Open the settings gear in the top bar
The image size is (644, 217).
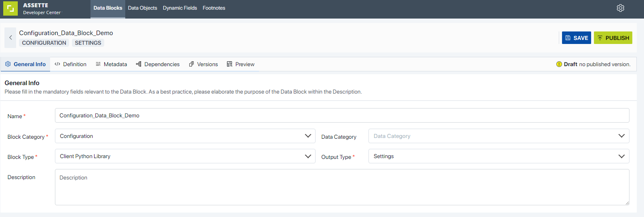pos(621,8)
